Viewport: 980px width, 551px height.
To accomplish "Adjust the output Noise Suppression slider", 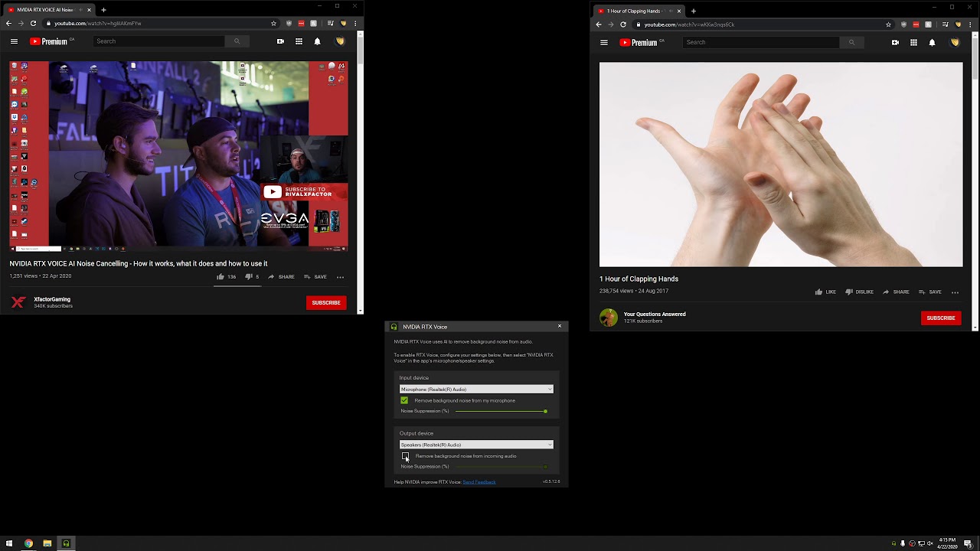I will (501, 466).
